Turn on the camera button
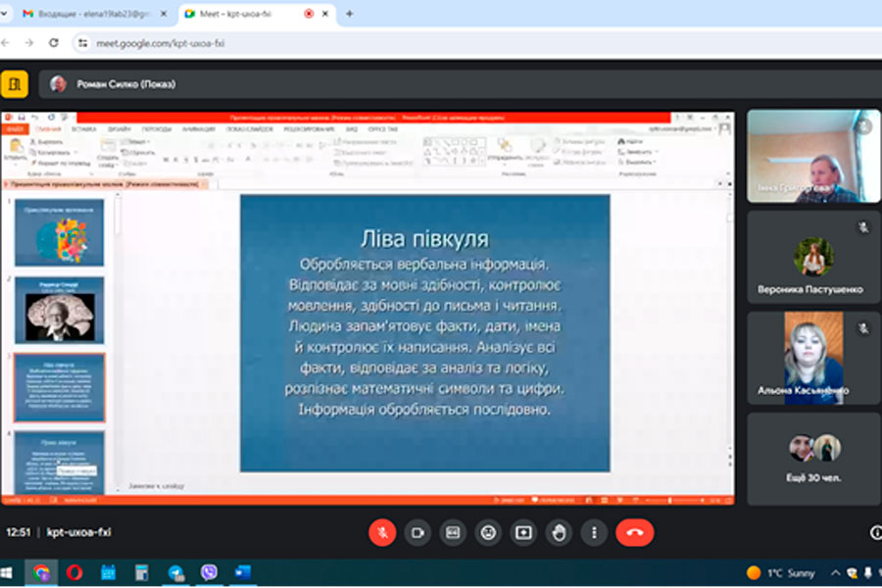This screenshot has height=588, width=882. tap(417, 532)
